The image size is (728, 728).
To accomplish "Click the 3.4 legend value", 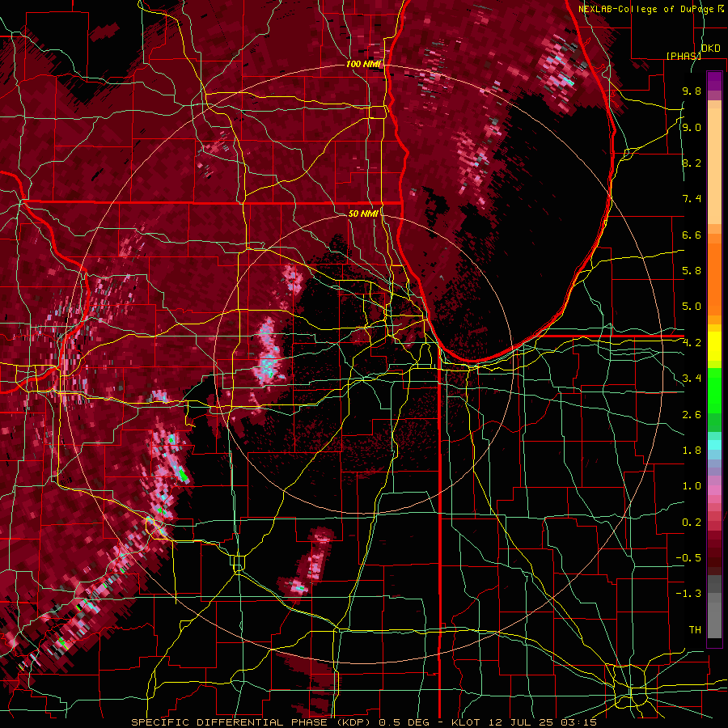I will 692,379.
